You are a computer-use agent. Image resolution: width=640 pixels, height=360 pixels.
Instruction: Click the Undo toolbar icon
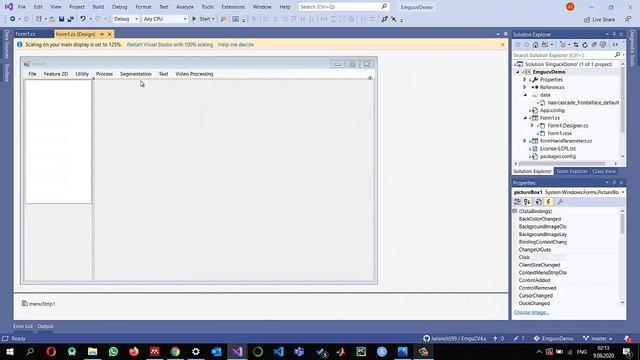83,19
